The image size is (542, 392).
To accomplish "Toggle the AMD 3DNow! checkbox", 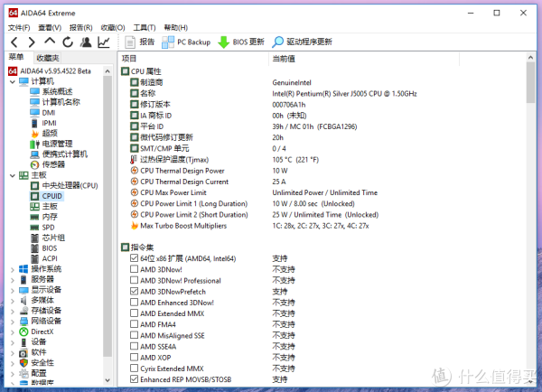I will coord(134,269).
